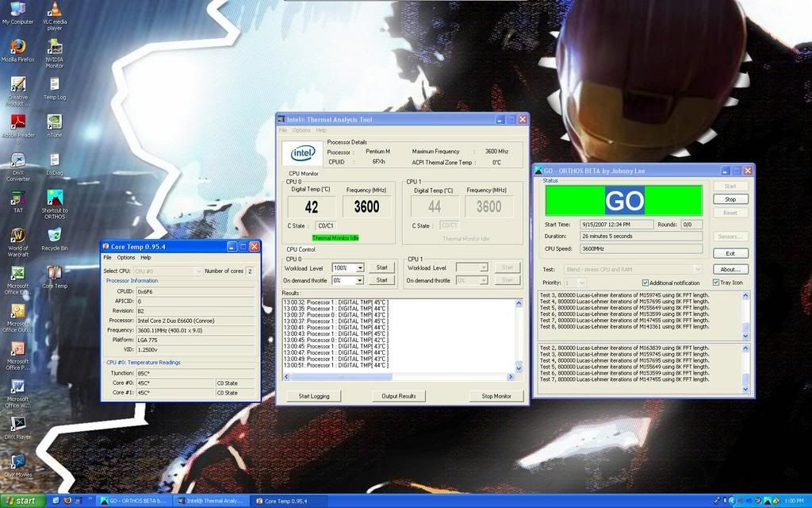The width and height of the screenshot is (812, 508).
Task: Click the Intel logo in Thermal Analysis Tool
Action: (303, 153)
